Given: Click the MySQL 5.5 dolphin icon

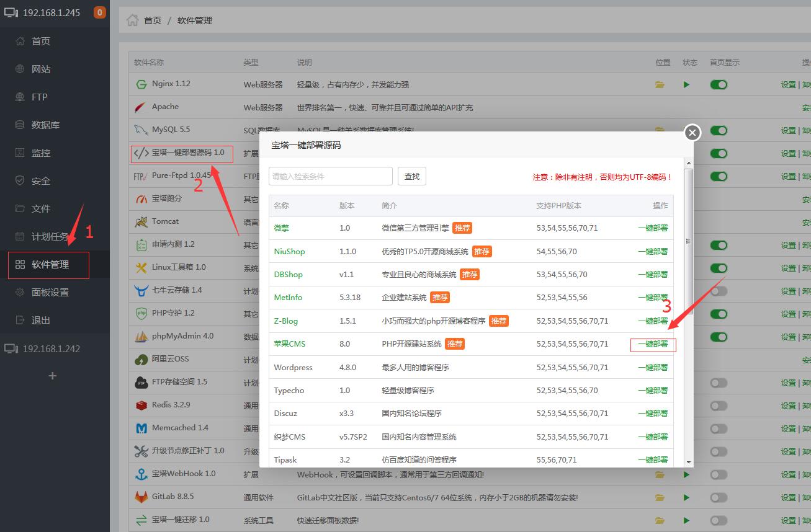Looking at the screenshot, I should pos(141,130).
